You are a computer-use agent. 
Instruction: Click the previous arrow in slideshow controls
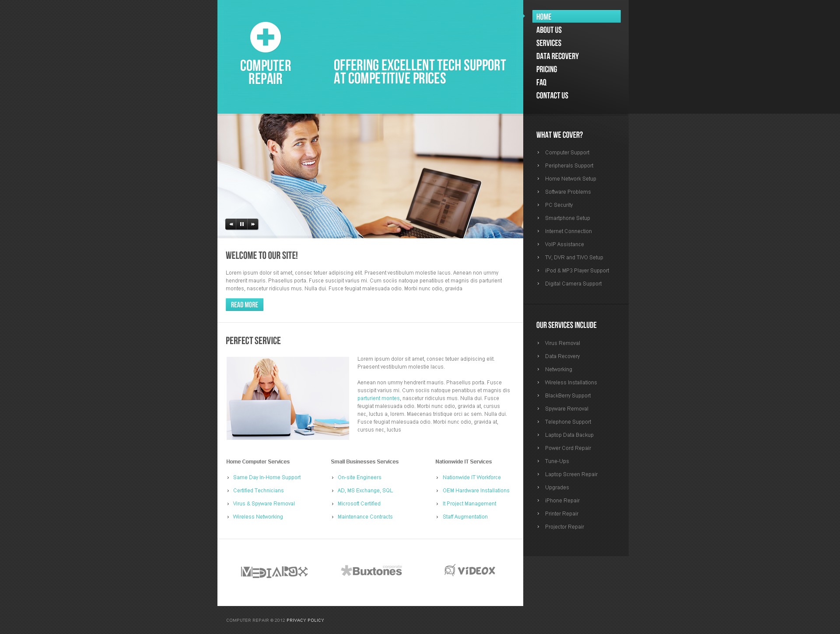tap(231, 224)
